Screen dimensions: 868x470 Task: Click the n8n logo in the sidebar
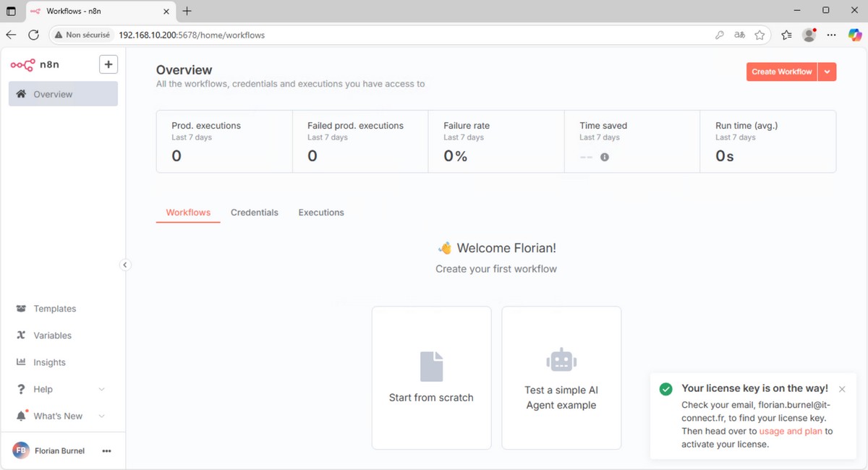point(23,64)
